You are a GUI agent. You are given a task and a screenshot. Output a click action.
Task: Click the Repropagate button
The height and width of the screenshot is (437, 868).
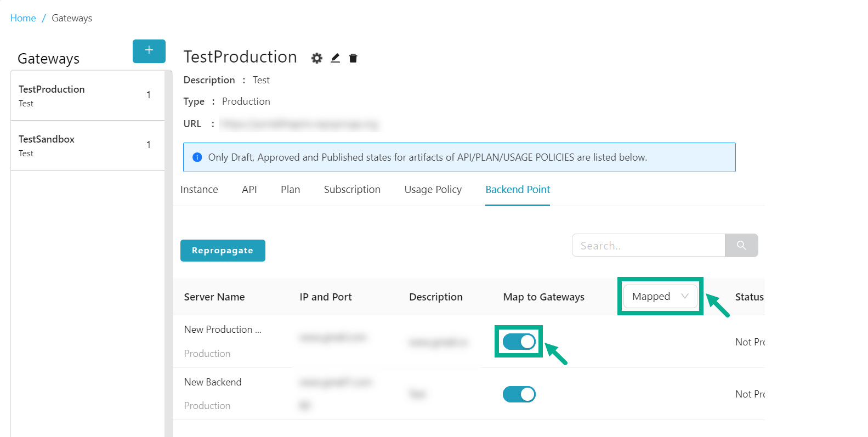(x=223, y=251)
